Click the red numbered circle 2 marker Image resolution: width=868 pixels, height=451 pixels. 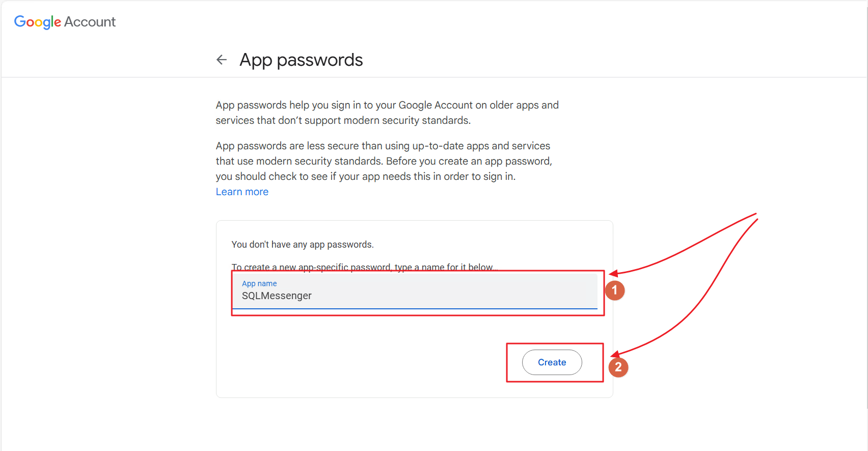point(618,367)
